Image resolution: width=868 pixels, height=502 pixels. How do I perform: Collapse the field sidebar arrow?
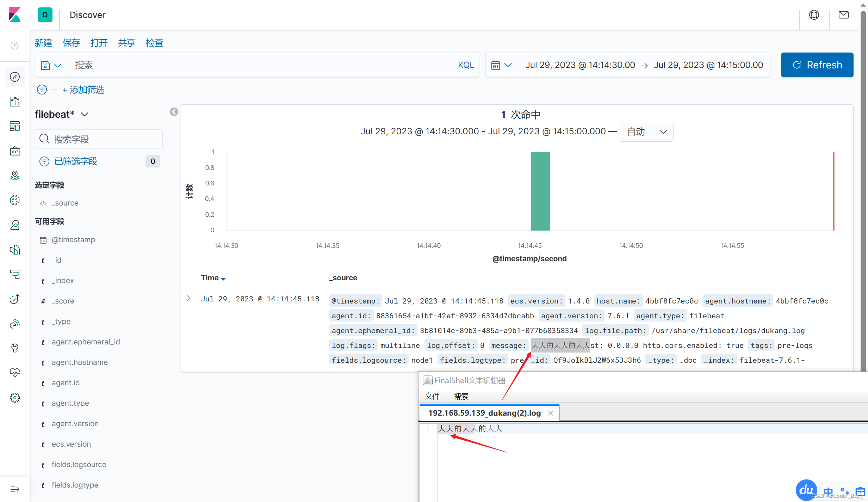[x=174, y=112]
